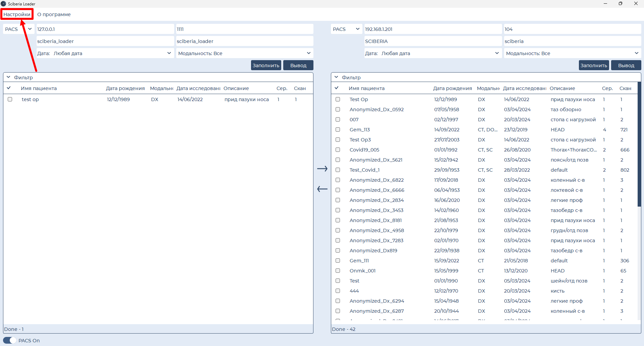Click the Anonymized_Dx_6287 patient name

tap(377, 311)
